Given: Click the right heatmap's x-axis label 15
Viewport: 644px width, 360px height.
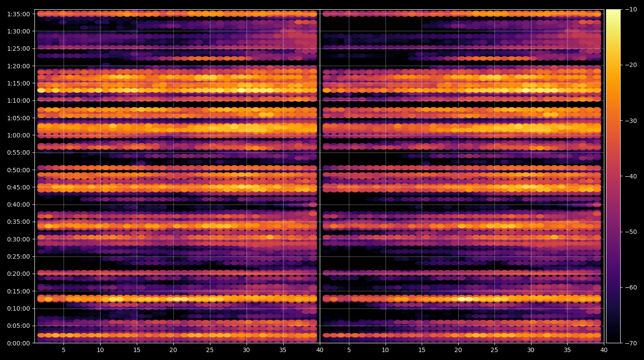Looking at the screenshot, I should point(422,350).
